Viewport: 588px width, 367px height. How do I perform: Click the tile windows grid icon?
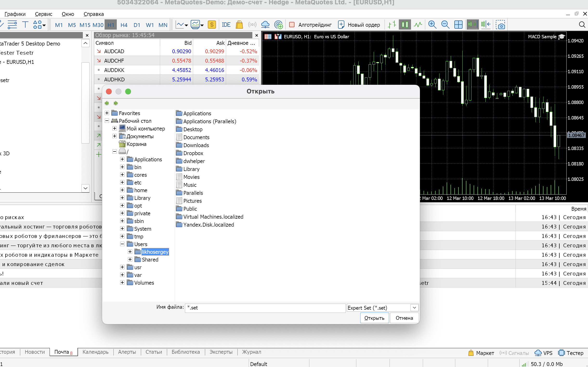pyautogui.click(x=458, y=25)
